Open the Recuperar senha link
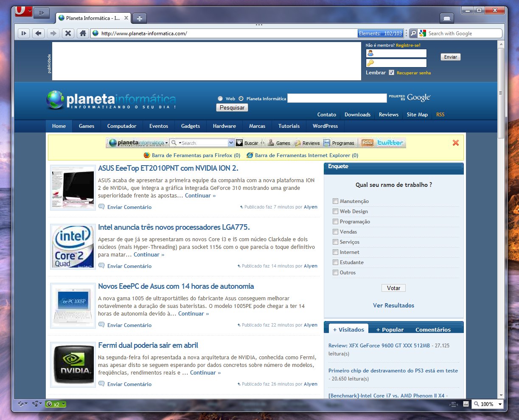Image resolution: width=519 pixels, height=420 pixels. tap(414, 73)
